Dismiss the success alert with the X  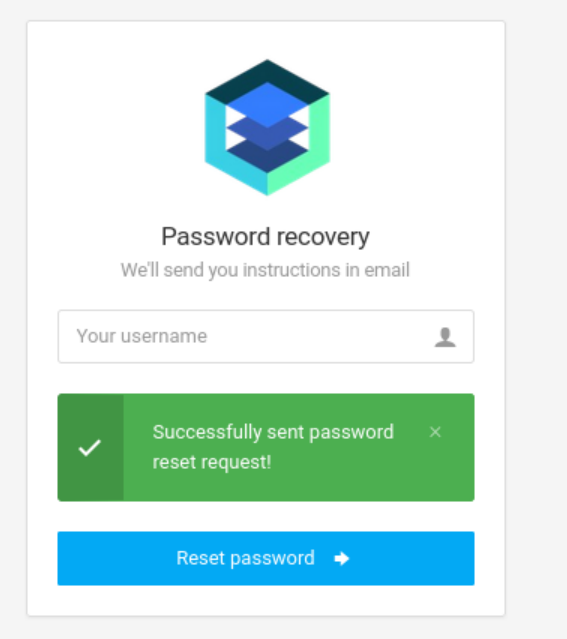435,432
